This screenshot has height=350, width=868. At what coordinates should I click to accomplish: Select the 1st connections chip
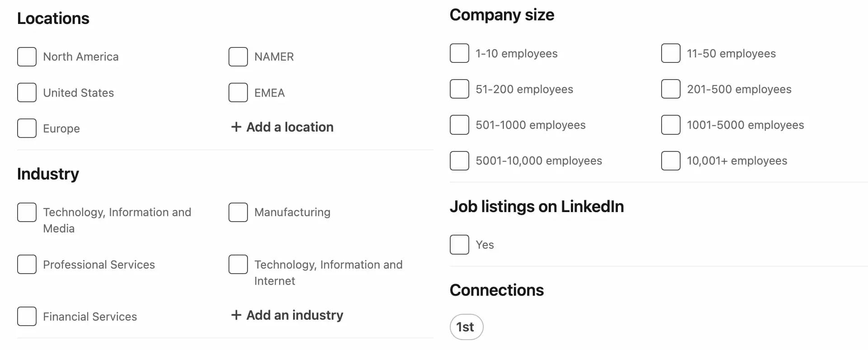tap(466, 326)
